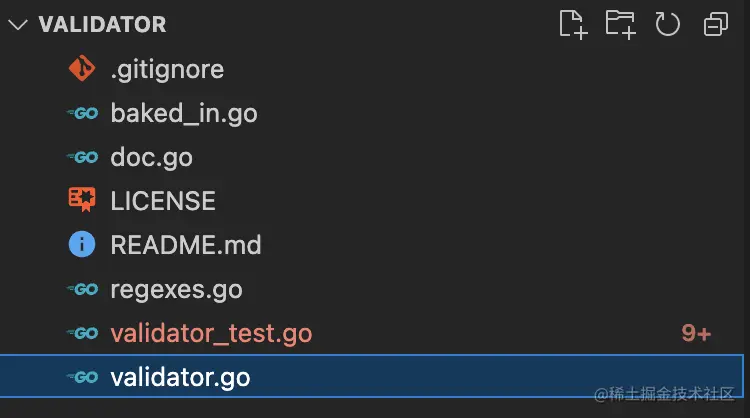Collapse the VALIDATOR folder chevron
The height and width of the screenshot is (418, 750).
(x=19, y=25)
